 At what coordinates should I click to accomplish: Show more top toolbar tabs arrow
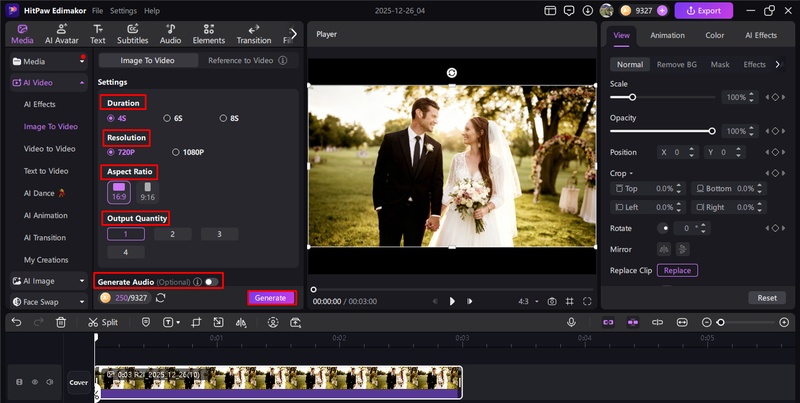293,34
